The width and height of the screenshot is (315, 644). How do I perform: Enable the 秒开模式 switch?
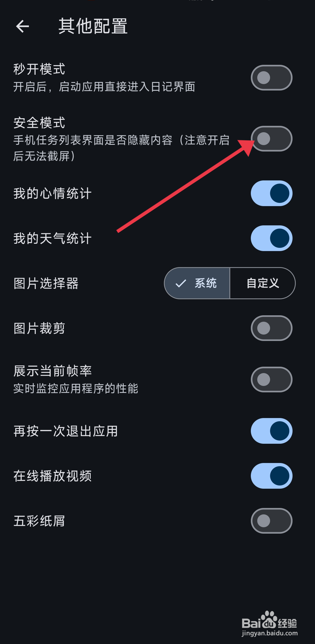point(272,78)
